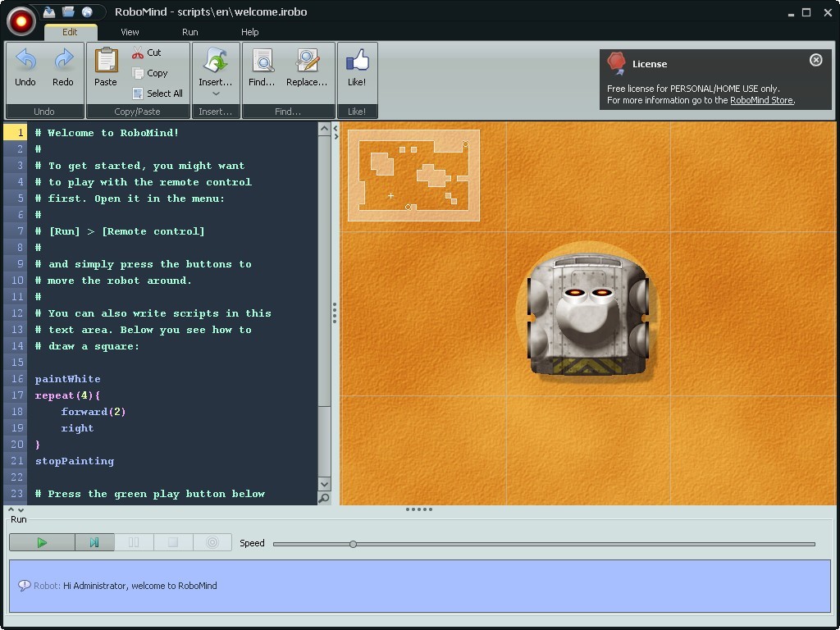Screen dimensions: 840x630
Task: Open the Replace... dialog
Action: pos(307,67)
